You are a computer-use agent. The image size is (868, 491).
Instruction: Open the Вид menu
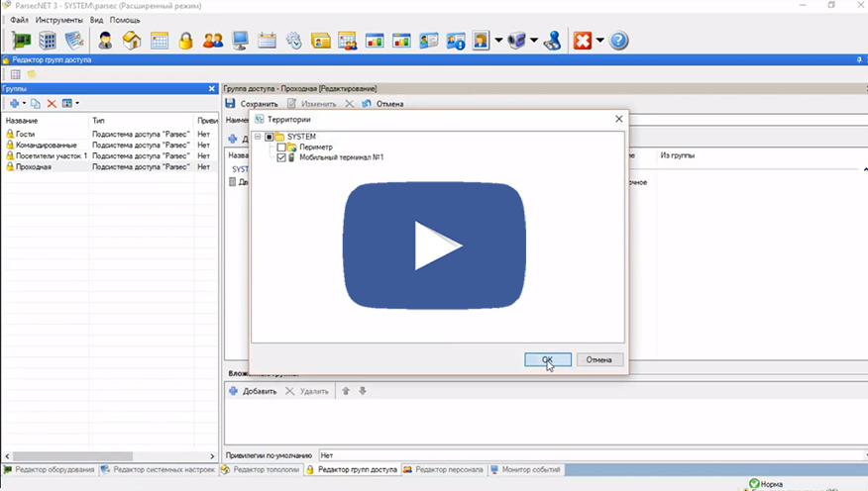coord(96,20)
